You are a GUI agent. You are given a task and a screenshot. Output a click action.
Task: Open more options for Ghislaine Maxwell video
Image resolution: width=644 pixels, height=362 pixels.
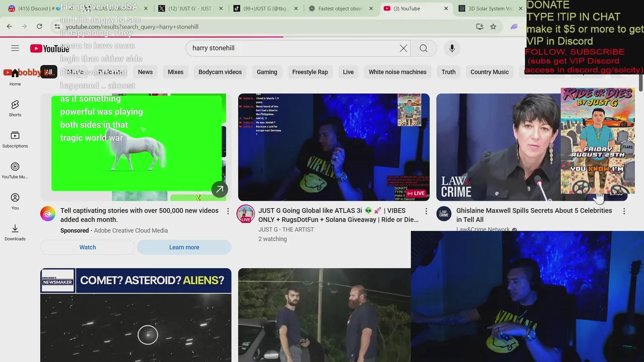tap(624, 211)
